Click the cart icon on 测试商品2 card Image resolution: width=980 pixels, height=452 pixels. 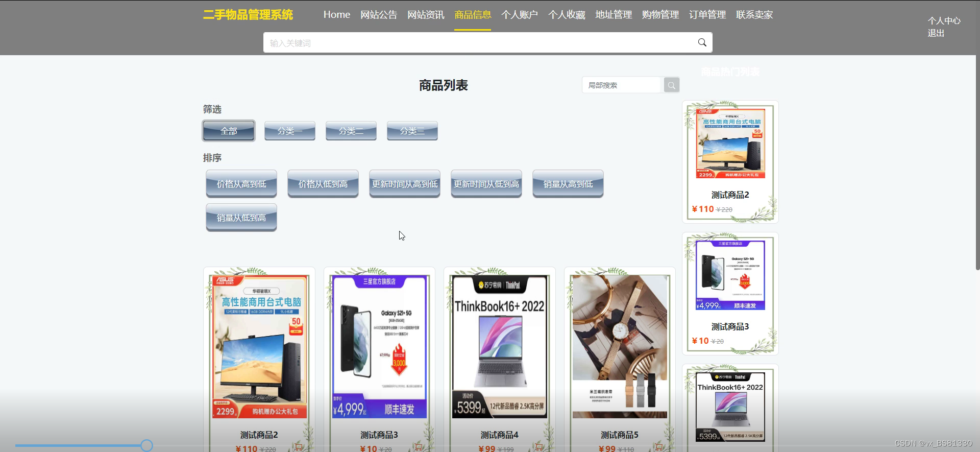(299, 447)
